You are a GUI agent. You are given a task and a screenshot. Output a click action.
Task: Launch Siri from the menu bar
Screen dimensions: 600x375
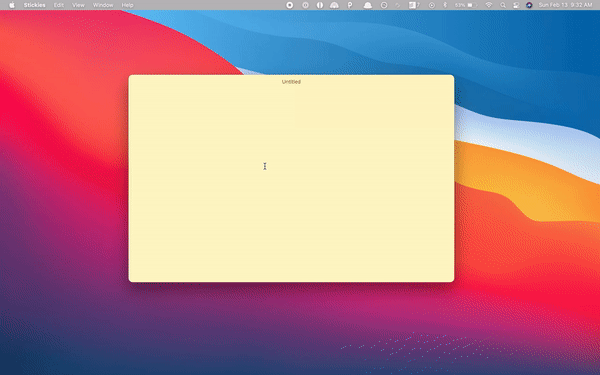coord(529,5)
